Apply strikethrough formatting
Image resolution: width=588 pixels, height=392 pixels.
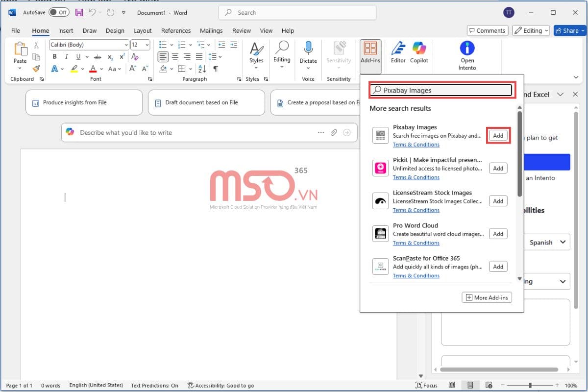(x=97, y=57)
